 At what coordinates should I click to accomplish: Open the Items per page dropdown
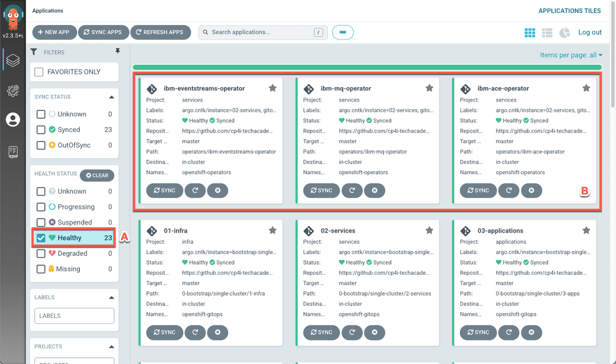coord(571,55)
